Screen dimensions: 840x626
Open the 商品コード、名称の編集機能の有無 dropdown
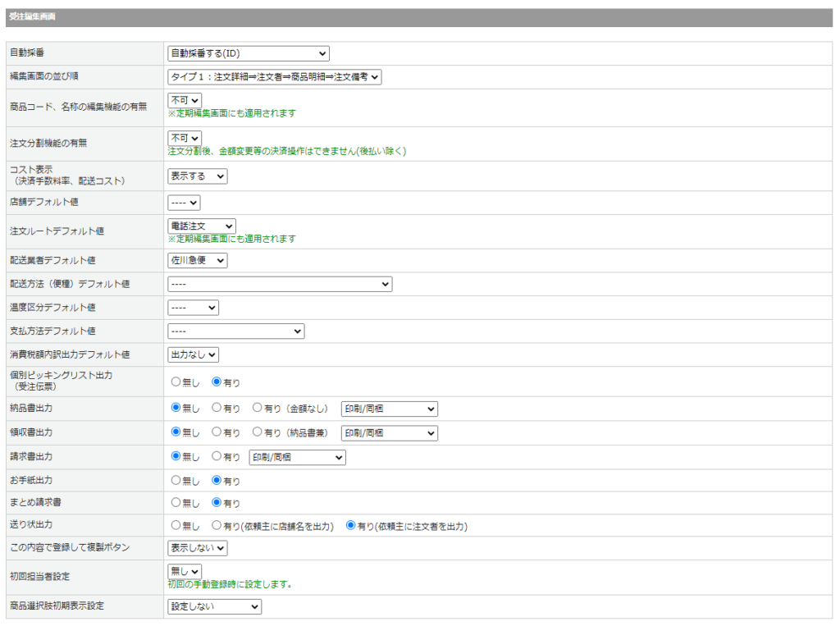coord(185,100)
